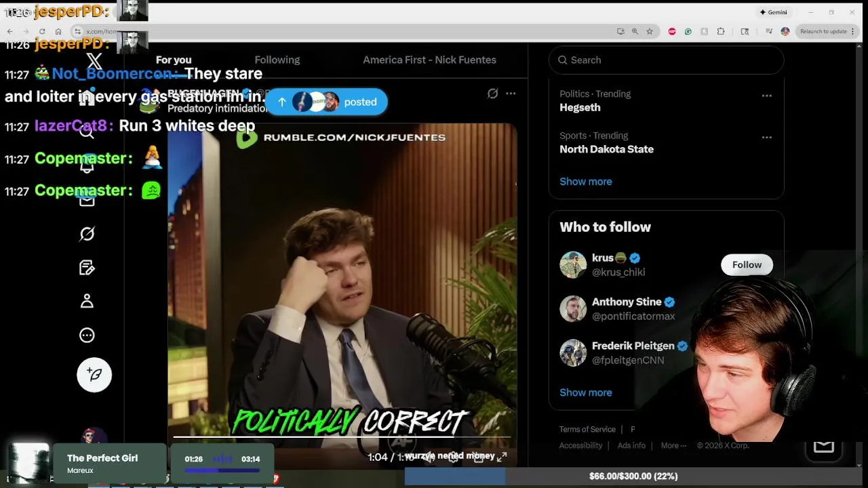The height and width of the screenshot is (488, 868).
Task: Open Messages envelope in the left sidebar
Action: pos(87,201)
